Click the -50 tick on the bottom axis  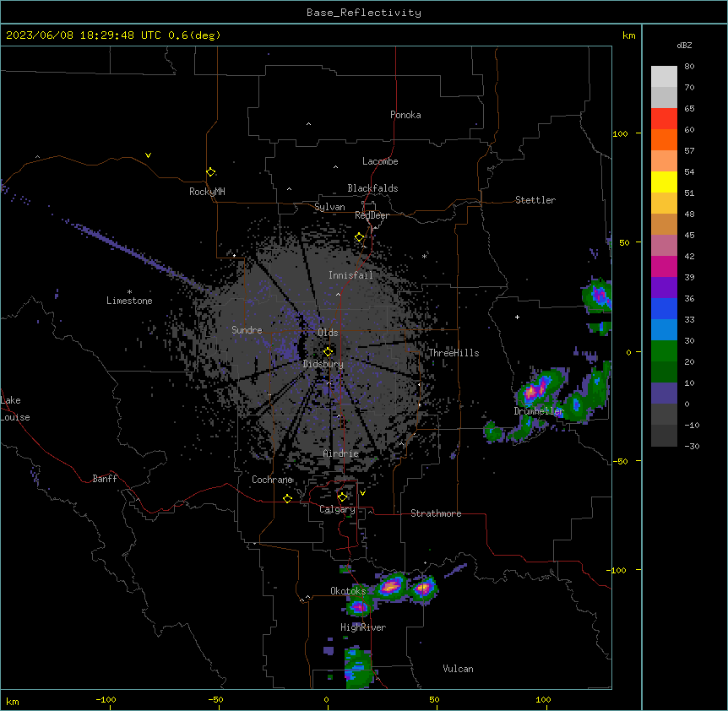coord(216,699)
